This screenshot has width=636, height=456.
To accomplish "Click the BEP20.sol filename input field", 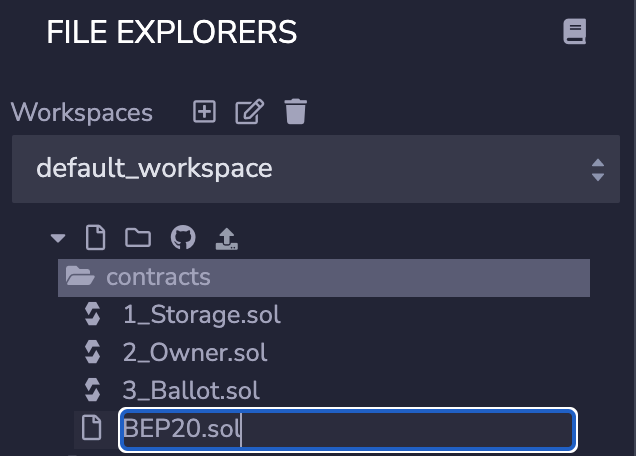I will click(347, 429).
